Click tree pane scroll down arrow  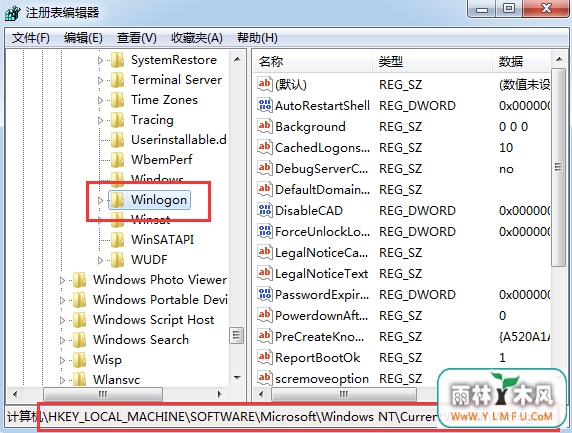tap(237, 378)
